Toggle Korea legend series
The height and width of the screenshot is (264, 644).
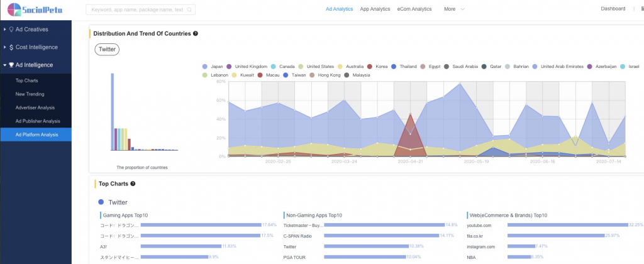(x=377, y=67)
